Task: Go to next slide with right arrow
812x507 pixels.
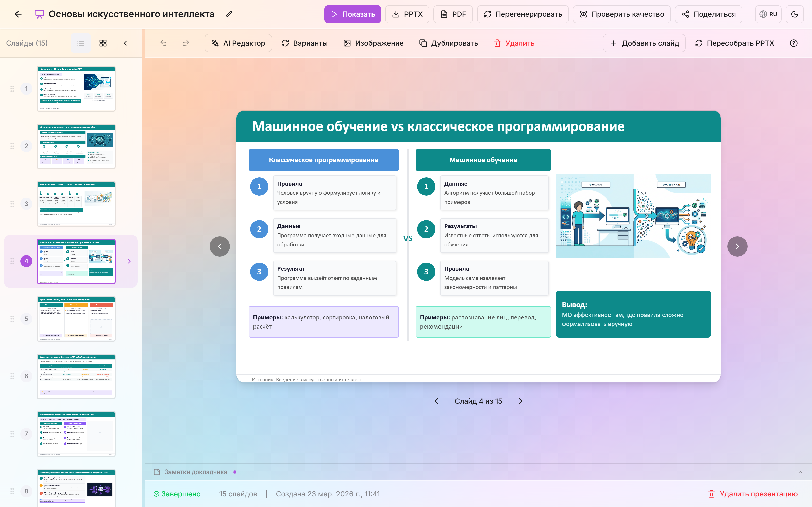Action: click(x=737, y=246)
